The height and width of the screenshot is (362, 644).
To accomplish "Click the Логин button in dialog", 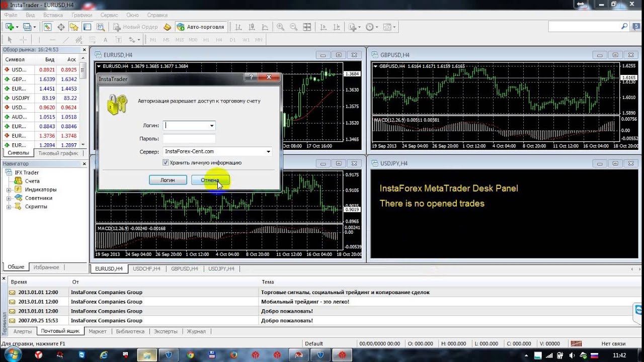I will [x=168, y=180].
